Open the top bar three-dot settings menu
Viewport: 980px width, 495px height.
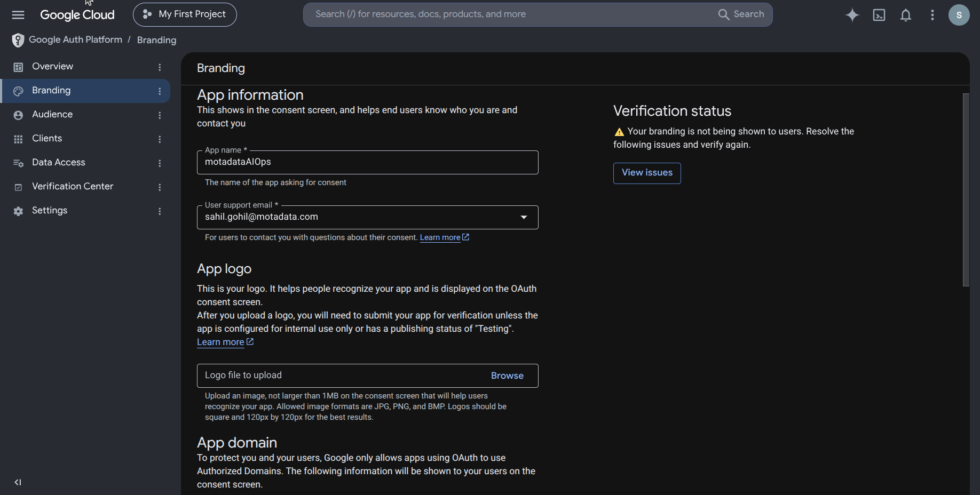click(932, 15)
